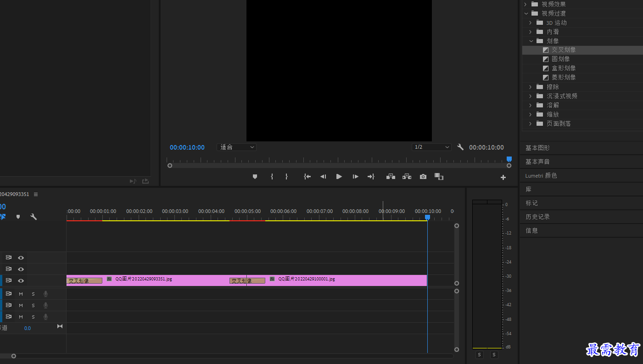This screenshot has width=643, height=364.
Task: Export a frame with the camera icon
Action: (x=423, y=177)
